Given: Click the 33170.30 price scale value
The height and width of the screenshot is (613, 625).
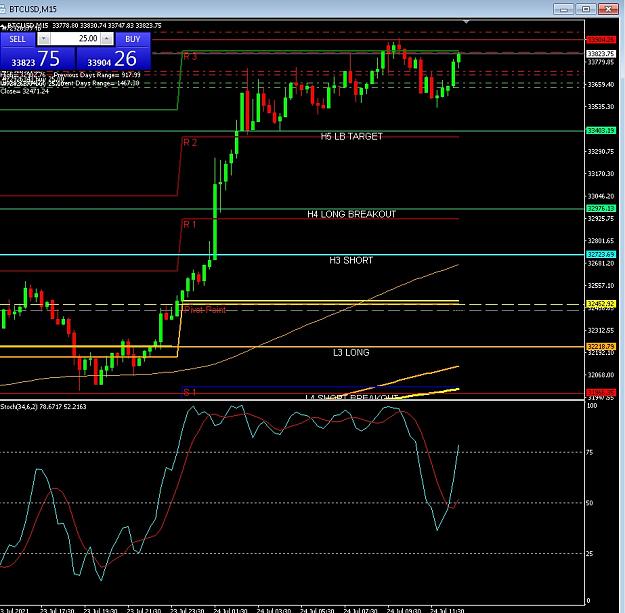Looking at the screenshot, I should [601, 174].
